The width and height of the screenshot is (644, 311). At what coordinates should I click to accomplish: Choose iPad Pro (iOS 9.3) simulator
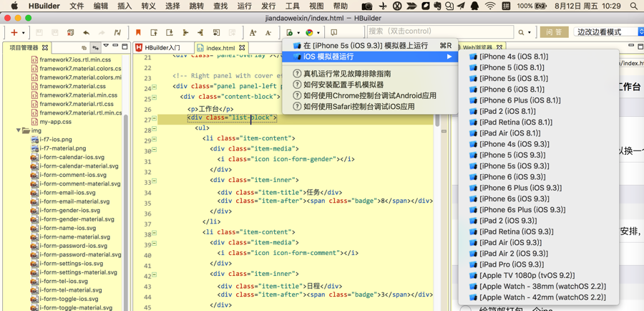pyautogui.click(x=538, y=264)
